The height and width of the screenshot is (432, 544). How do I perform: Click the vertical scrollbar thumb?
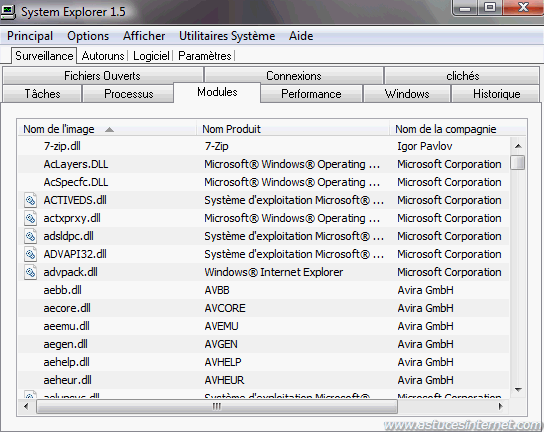(x=518, y=162)
